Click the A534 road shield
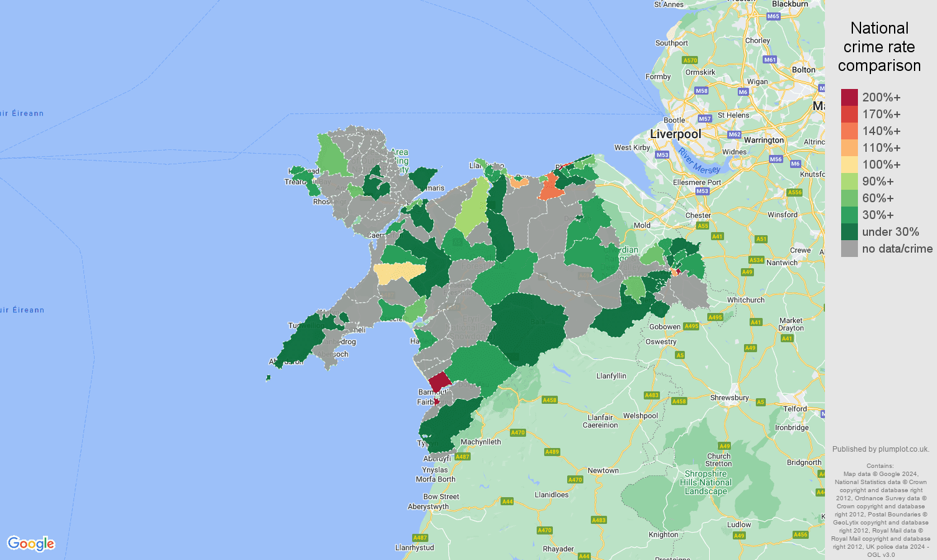Screen dimensions: 937x560 click(x=756, y=260)
